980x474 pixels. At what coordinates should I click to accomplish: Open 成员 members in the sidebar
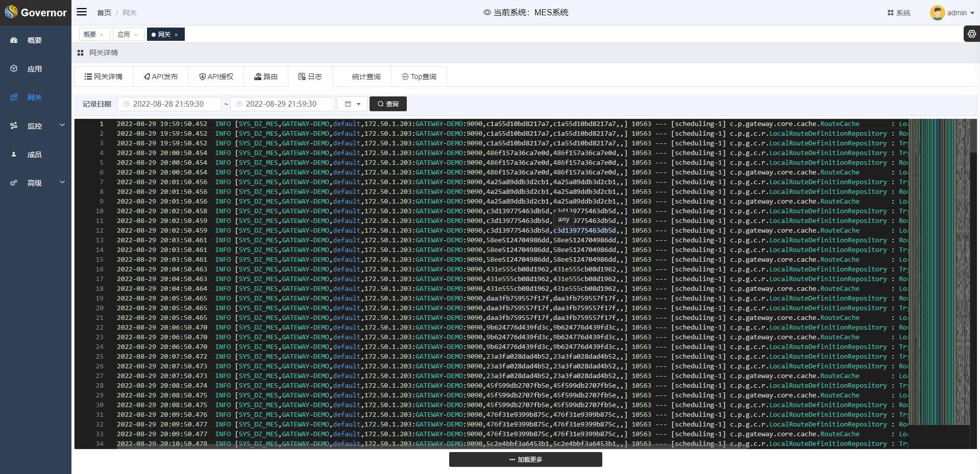coord(35,155)
